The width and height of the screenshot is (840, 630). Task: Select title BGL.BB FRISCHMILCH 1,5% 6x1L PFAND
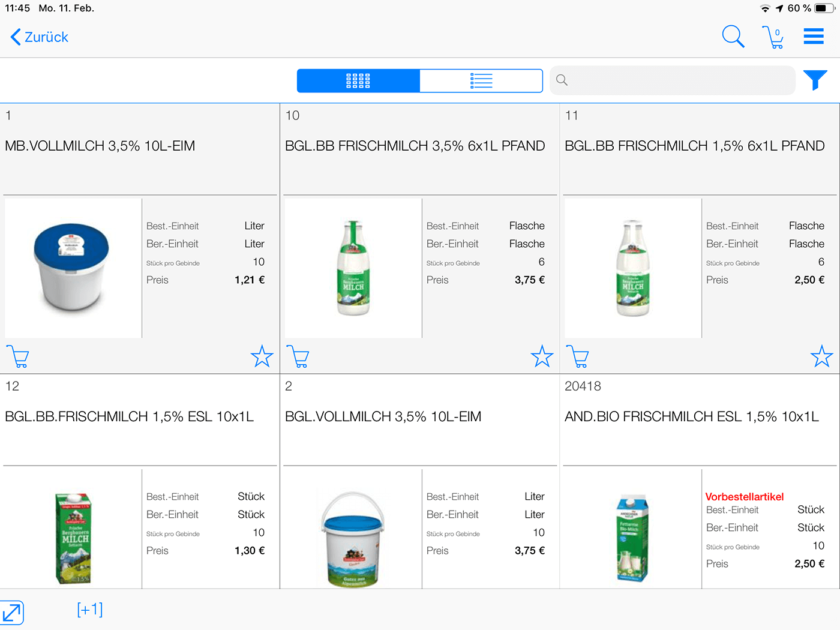click(695, 146)
